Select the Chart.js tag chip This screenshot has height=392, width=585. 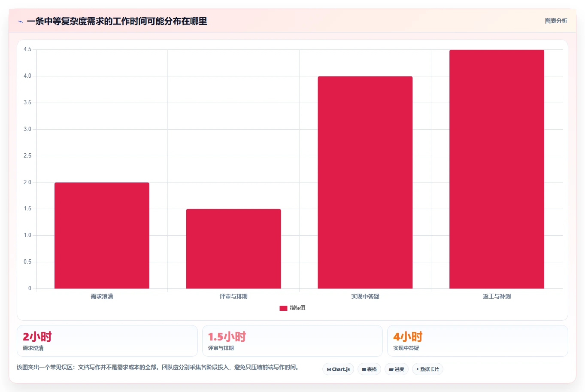point(338,369)
